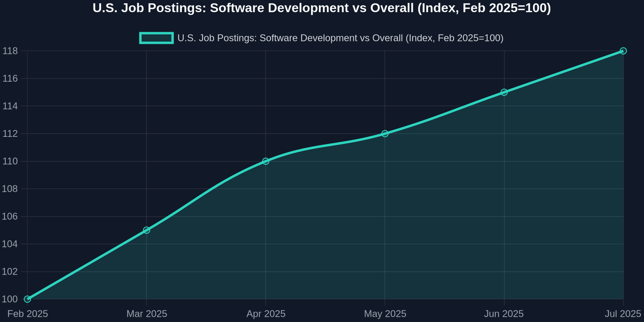This screenshot has height=322, width=644.
Task: Select the Jul 2025 data point
Action: point(623,51)
